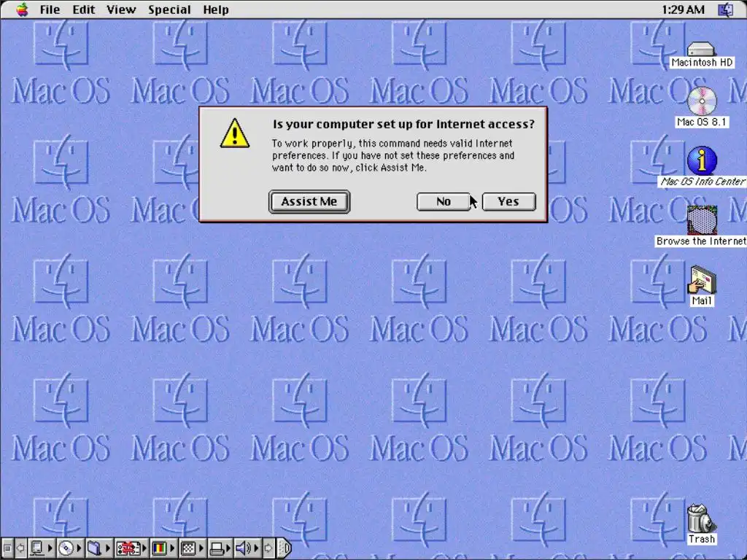This screenshot has height=560, width=747.
Task: Open the Remote Access connection Control Strip module
Action: tap(131, 548)
